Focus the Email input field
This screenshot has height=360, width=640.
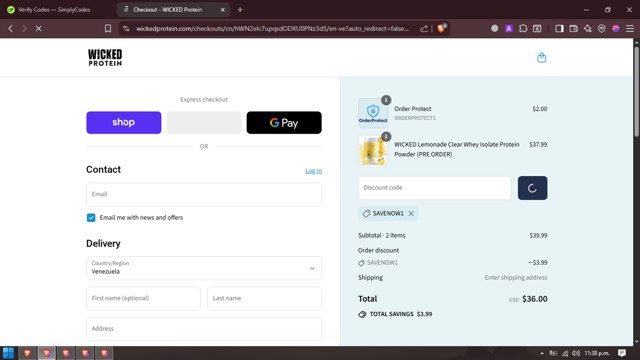[x=204, y=194]
